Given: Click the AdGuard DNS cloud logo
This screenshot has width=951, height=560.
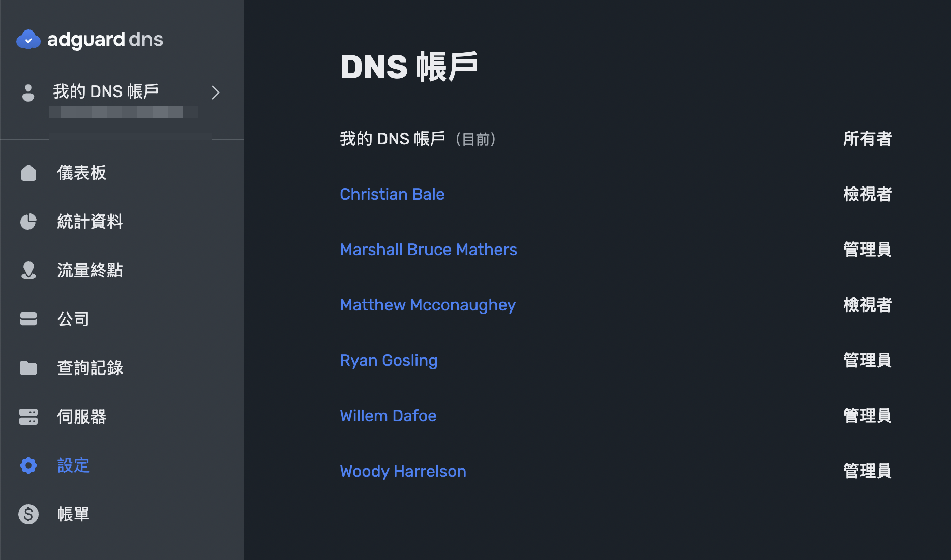Looking at the screenshot, I should click(x=28, y=39).
